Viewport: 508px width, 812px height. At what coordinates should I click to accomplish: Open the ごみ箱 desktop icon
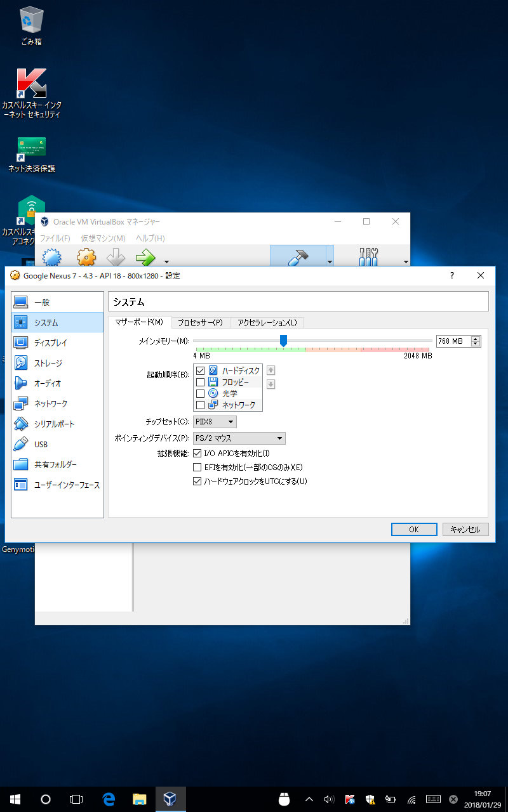(32, 27)
